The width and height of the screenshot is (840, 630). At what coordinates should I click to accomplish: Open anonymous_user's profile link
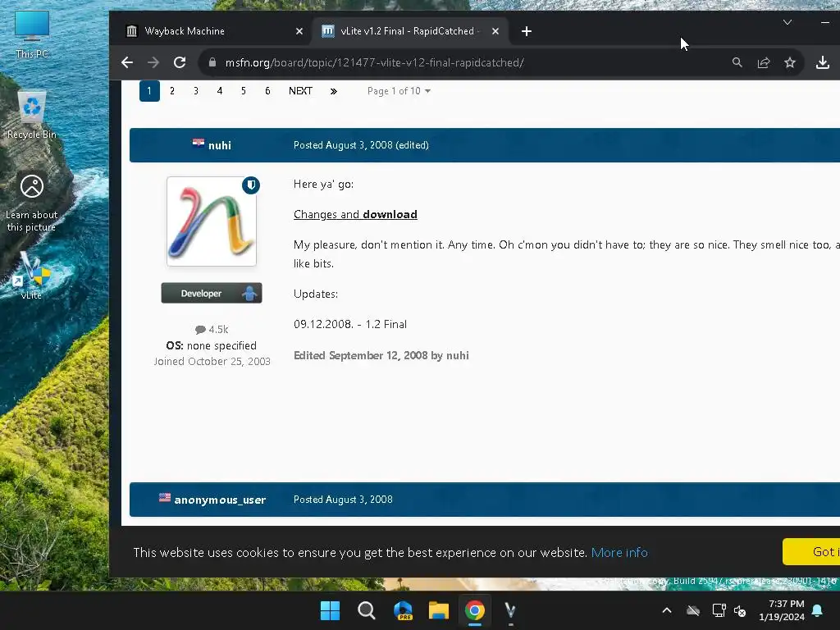[220, 500]
